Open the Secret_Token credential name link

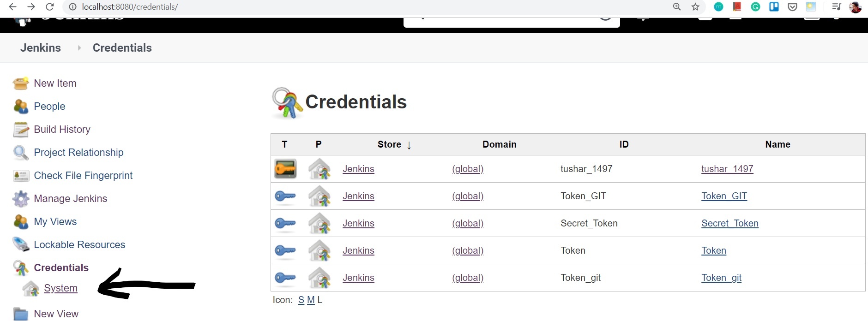pos(730,223)
